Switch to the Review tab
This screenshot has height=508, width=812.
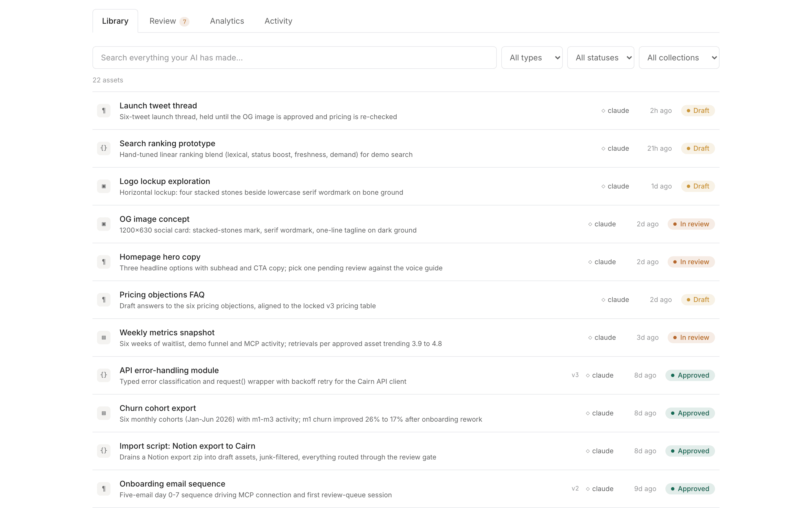[x=169, y=21]
